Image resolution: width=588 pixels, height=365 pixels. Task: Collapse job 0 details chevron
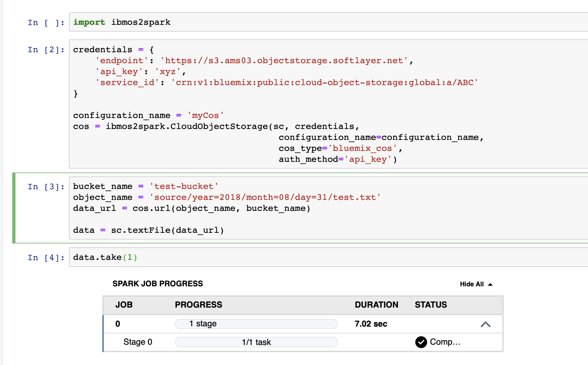tap(486, 324)
